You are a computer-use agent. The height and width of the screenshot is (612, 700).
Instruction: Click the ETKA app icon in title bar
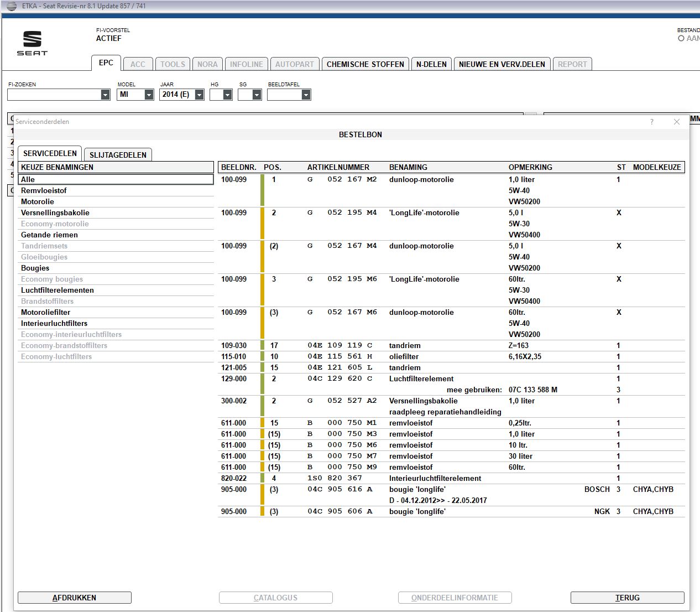pyautogui.click(x=11, y=6)
